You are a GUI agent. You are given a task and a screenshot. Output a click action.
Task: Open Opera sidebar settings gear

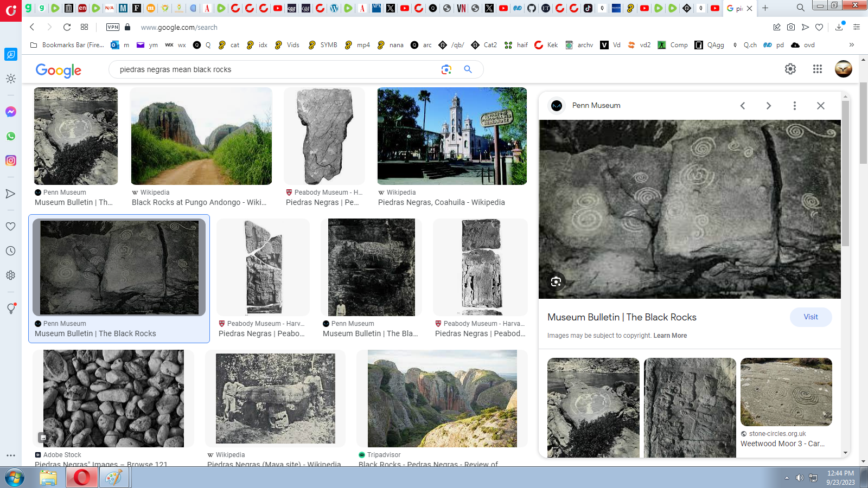[x=11, y=275]
